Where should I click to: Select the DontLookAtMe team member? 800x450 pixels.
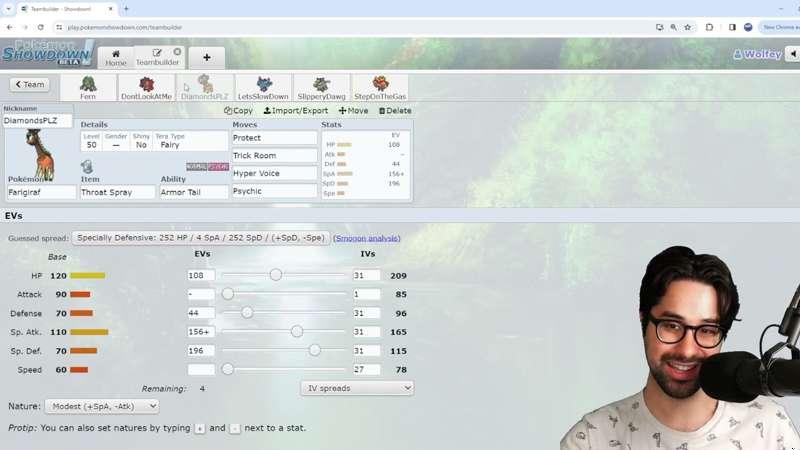146,87
